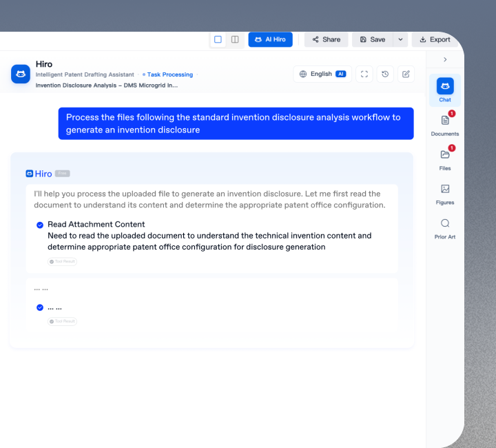This screenshot has height=448, width=496.
Task: Open Tool Result under Read Attachment Content
Action: (63, 262)
